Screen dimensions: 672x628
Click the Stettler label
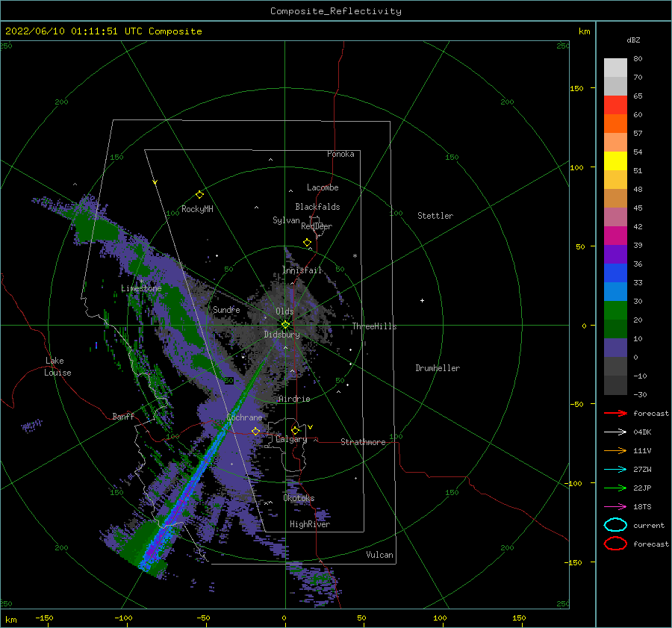435,216
